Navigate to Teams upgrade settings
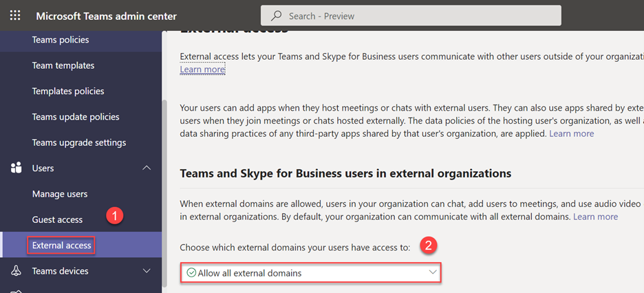This screenshot has height=293, width=644. point(79,142)
